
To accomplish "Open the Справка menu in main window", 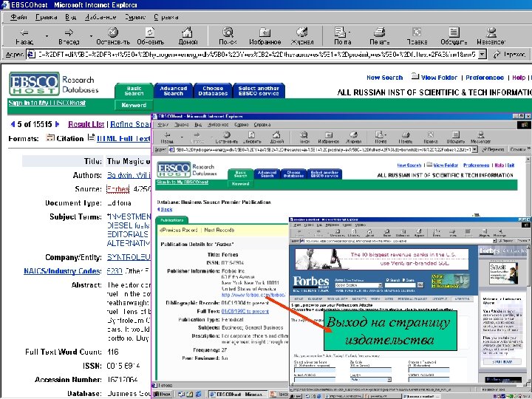I will coord(166,17).
